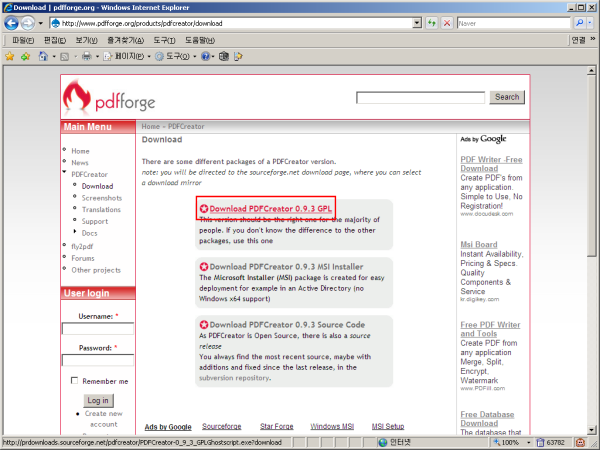Open the Free PDF Writer and Tools ad
Screen dimensions: 600x450
[x=490, y=329]
